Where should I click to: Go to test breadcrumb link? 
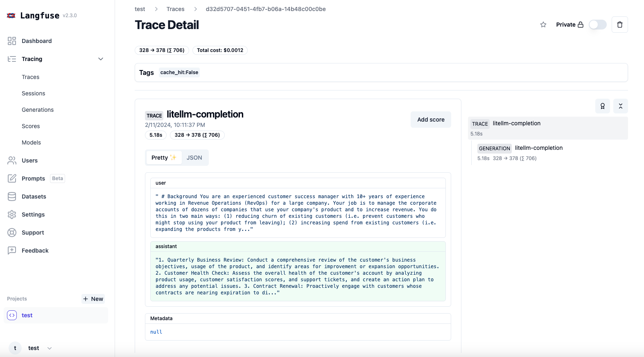(140, 9)
